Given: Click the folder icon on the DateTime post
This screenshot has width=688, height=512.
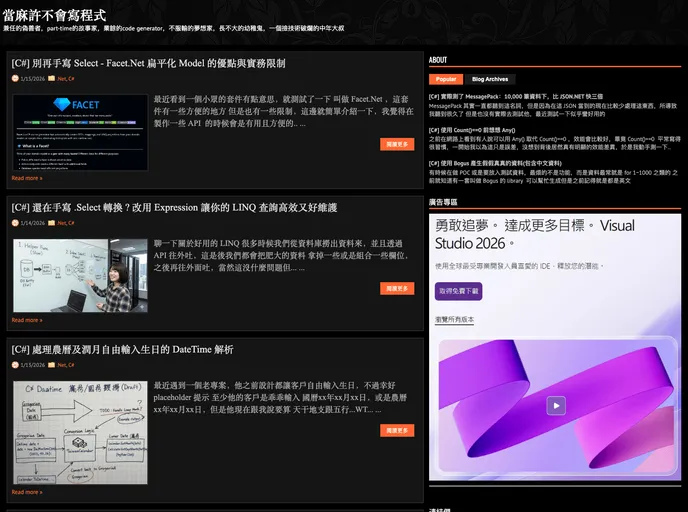Looking at the screenshot, I should 53,365.
